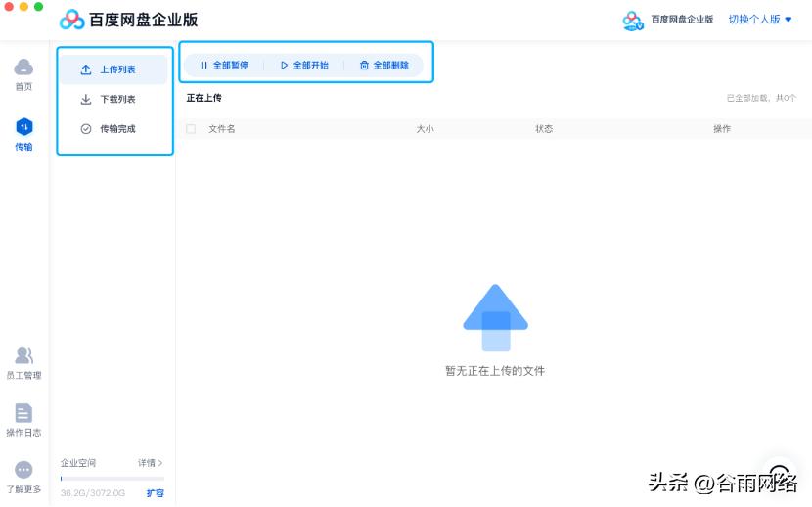812x507 pixels.
Task: Open the 首页 home cloud icon
Action: tap(23, 68)
